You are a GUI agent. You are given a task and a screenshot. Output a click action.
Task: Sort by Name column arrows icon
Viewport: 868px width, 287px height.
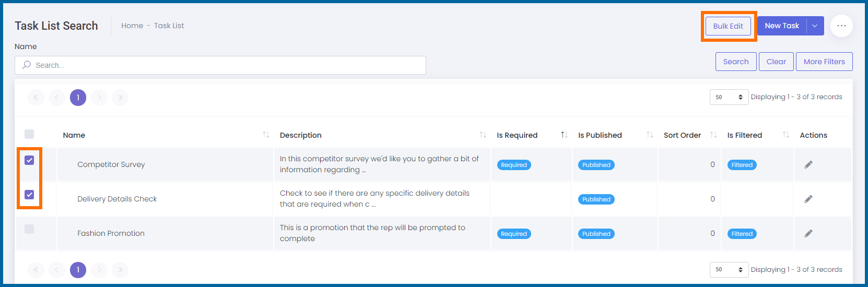266,135
